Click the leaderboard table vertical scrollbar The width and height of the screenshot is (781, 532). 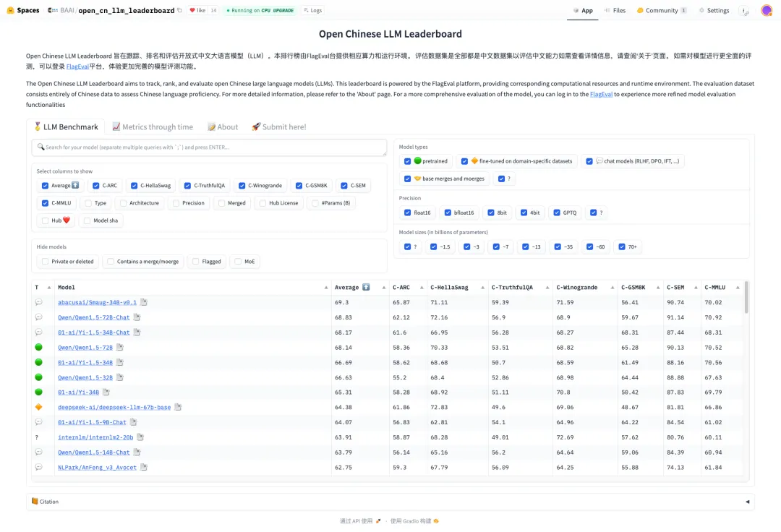[x=746, y=298]
